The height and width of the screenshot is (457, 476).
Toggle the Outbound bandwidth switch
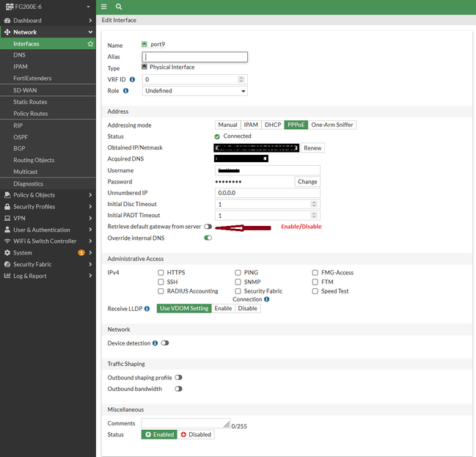(178, 389)
